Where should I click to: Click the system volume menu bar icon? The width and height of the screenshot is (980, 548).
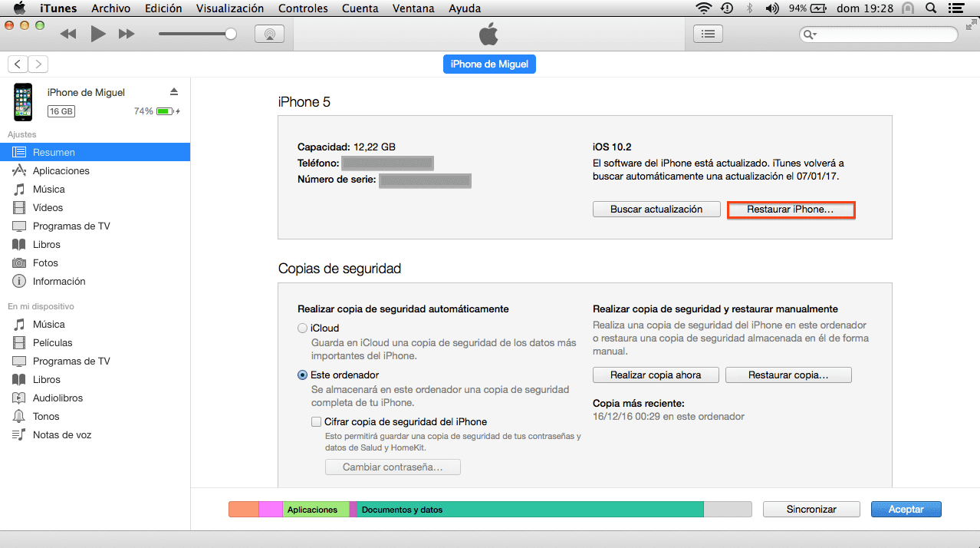(772, 8)
